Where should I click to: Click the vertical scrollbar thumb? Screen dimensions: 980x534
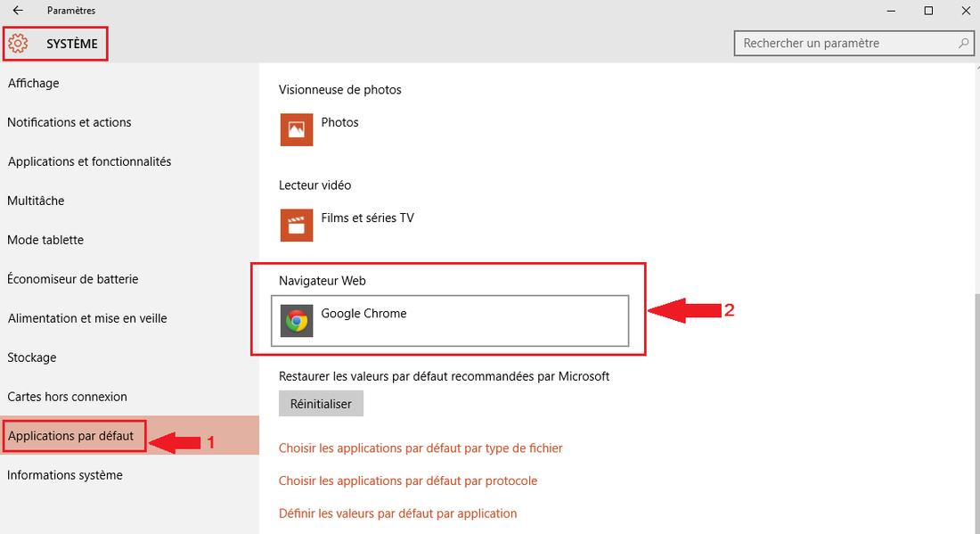(x=976, y=413)
